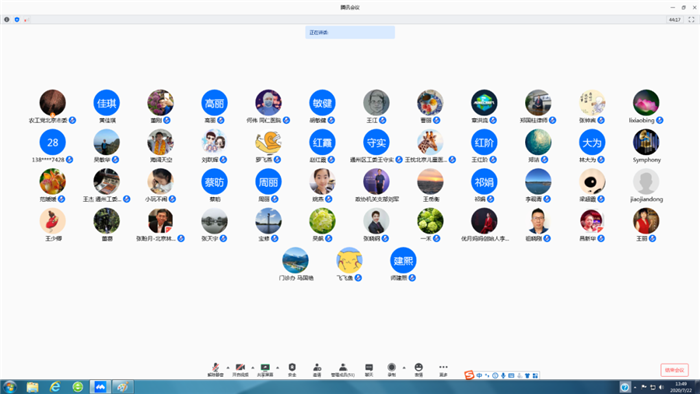Viewport: 700px width, 394px height.
Task: Toggle fullscreen using the top right icon
Action: [691, 20]
